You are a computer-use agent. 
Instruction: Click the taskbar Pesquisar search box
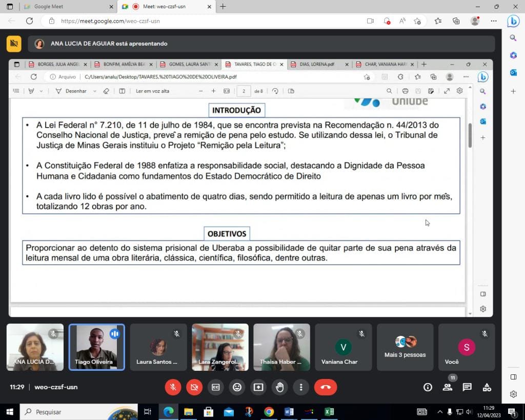tap(78, 412)
